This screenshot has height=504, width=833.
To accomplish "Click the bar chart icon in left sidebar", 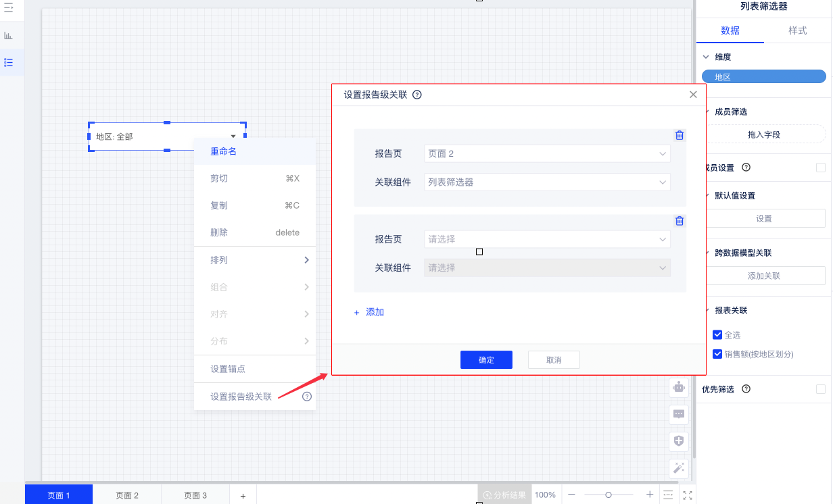I will [x=9, y=35].
